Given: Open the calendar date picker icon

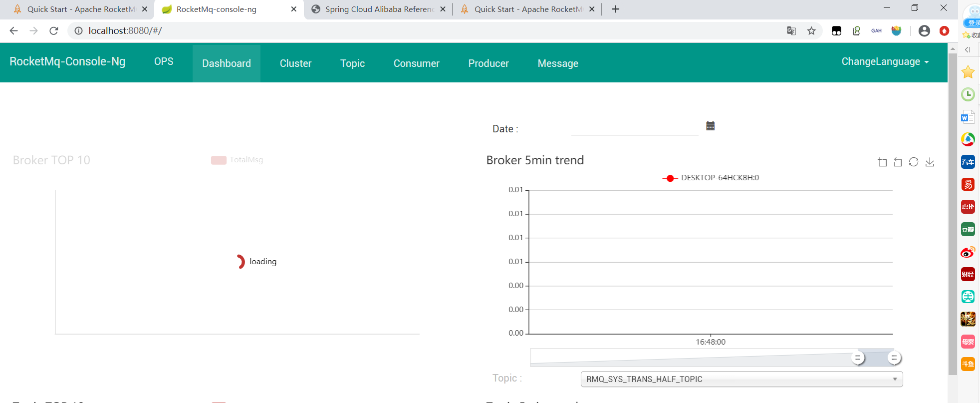Looking at the screenshot, I should pos(711,126).
